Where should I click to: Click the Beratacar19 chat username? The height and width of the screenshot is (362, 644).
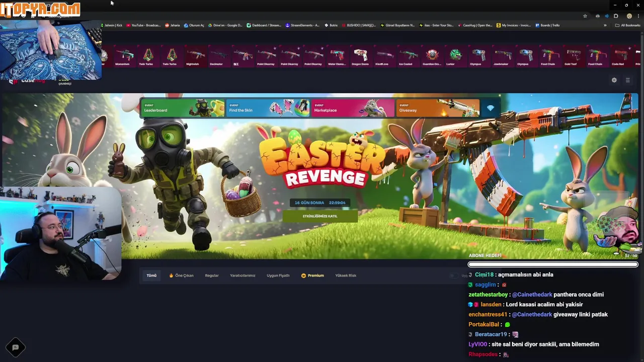(x=491, y=334)
